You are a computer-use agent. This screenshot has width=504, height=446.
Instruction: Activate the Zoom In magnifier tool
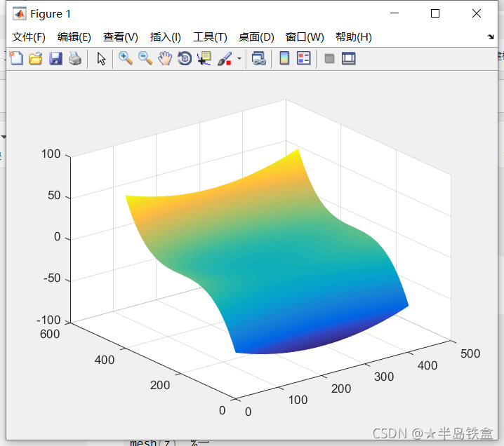click(126, 59)
